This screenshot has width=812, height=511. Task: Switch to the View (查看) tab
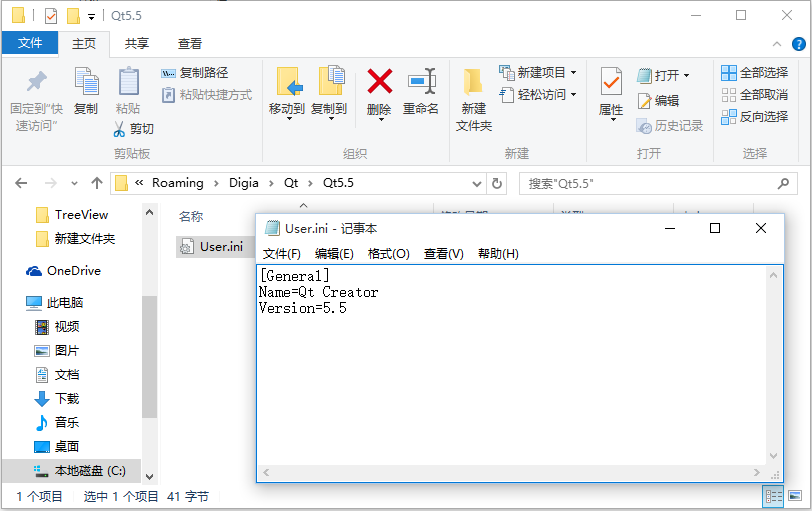tap(190, 43)
